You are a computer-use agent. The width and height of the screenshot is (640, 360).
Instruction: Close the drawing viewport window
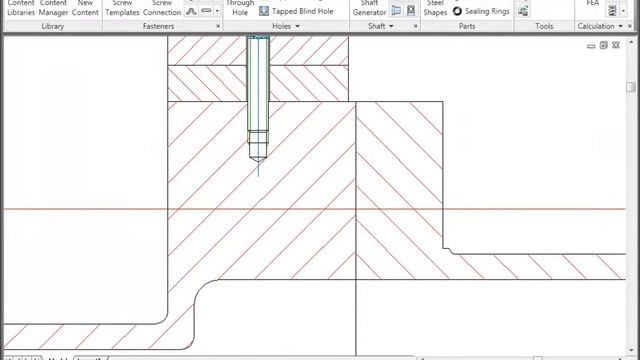pyautogui.click(x=616, y=45)
